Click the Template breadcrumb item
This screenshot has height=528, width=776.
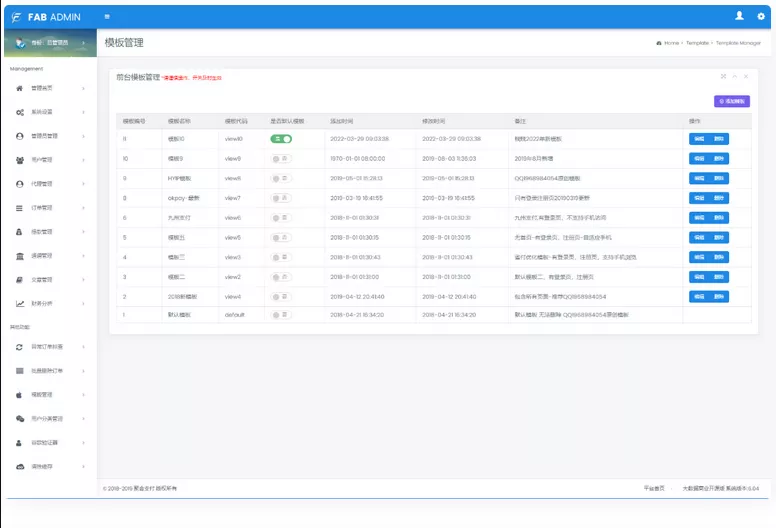[698, 44]
